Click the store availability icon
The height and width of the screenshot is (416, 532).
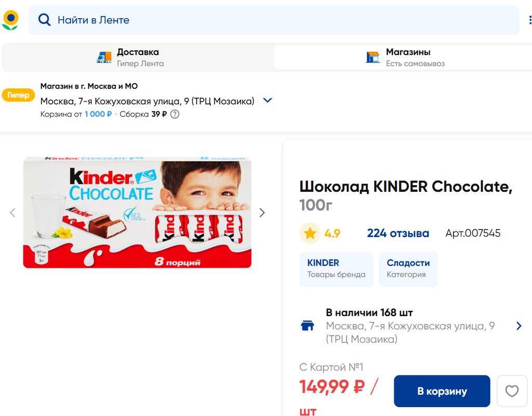308,326
